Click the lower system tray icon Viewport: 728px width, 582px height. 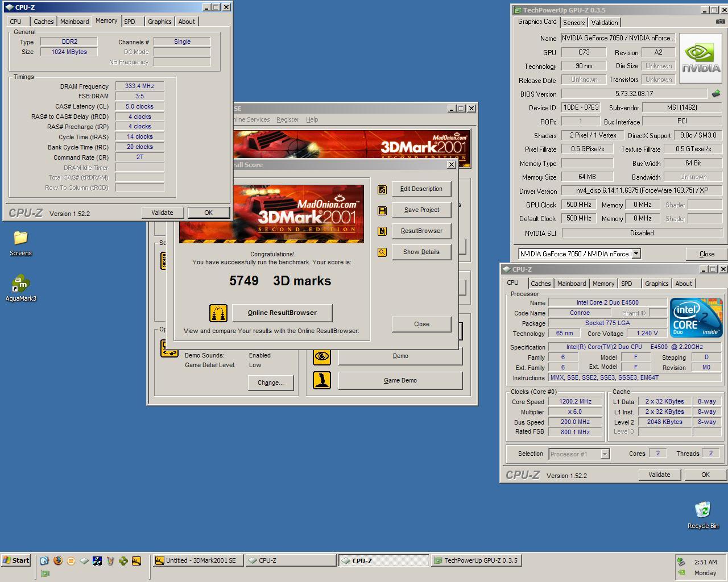pos(681,573)
